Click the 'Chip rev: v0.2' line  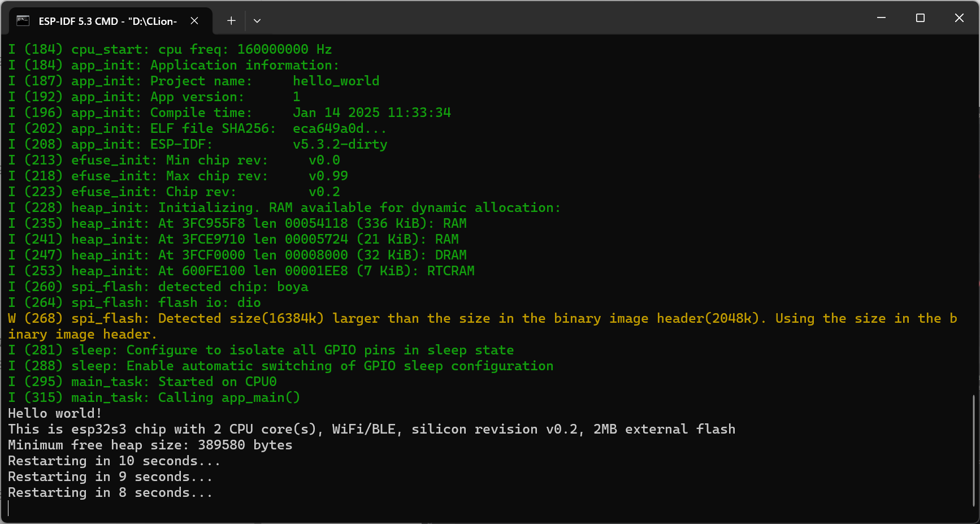point(174,192)
